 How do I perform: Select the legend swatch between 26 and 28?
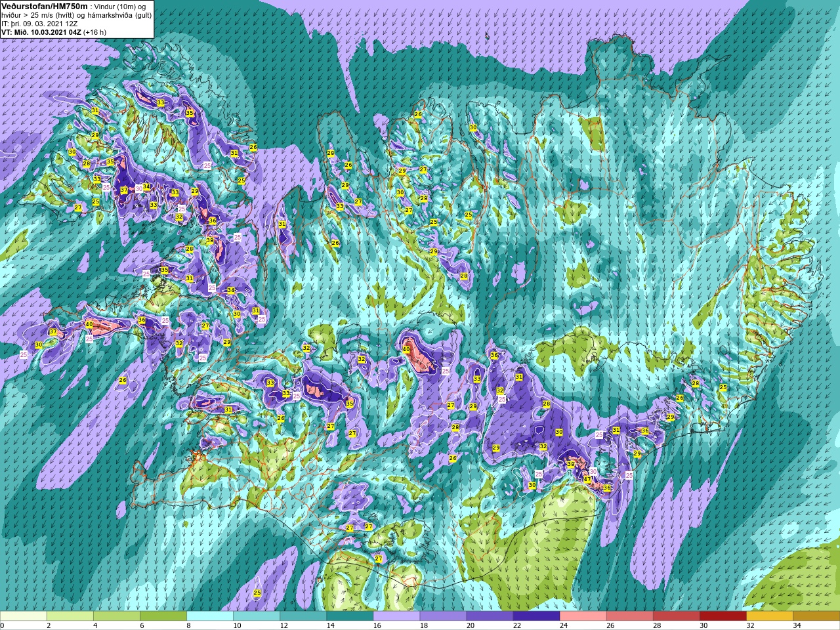(x=629, y=616)
